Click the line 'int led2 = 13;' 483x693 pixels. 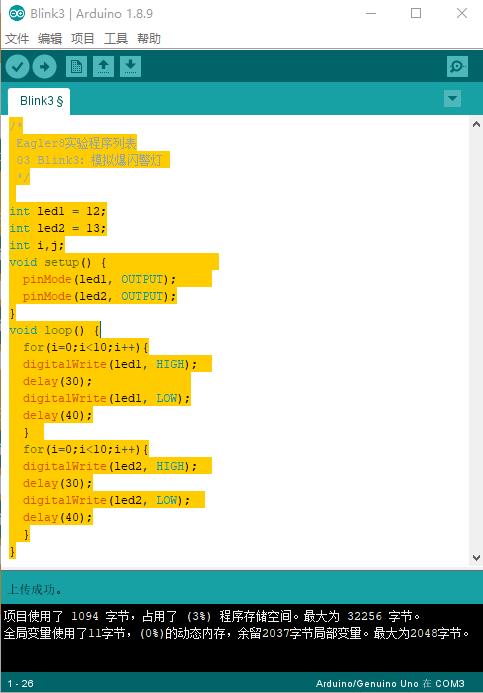58,228
